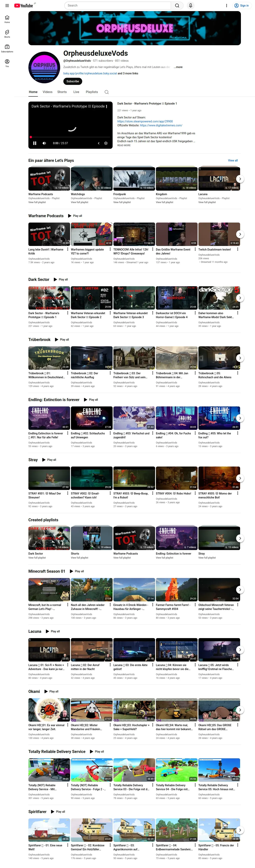This screenshot has height=868, width=255.
Task: Open the You section in sidebar
Action: (7, 63)
